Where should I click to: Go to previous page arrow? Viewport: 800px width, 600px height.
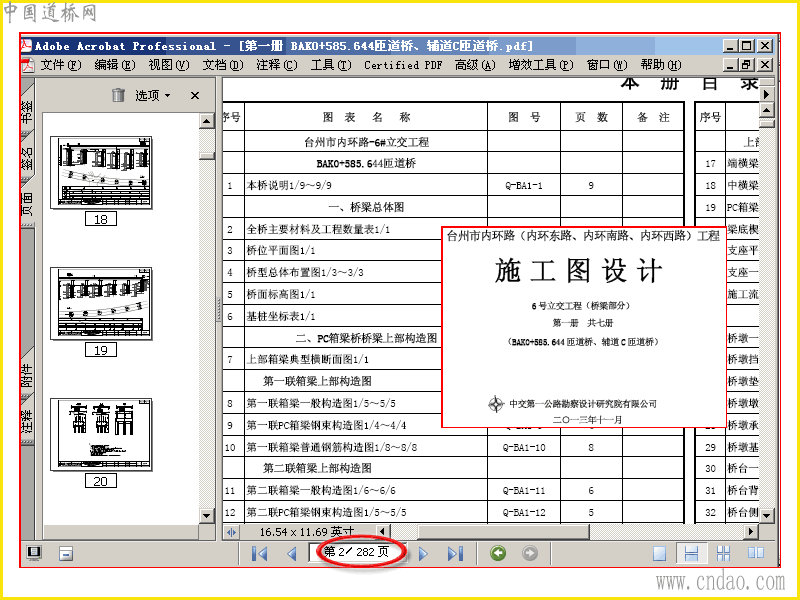tap(292, 553)
